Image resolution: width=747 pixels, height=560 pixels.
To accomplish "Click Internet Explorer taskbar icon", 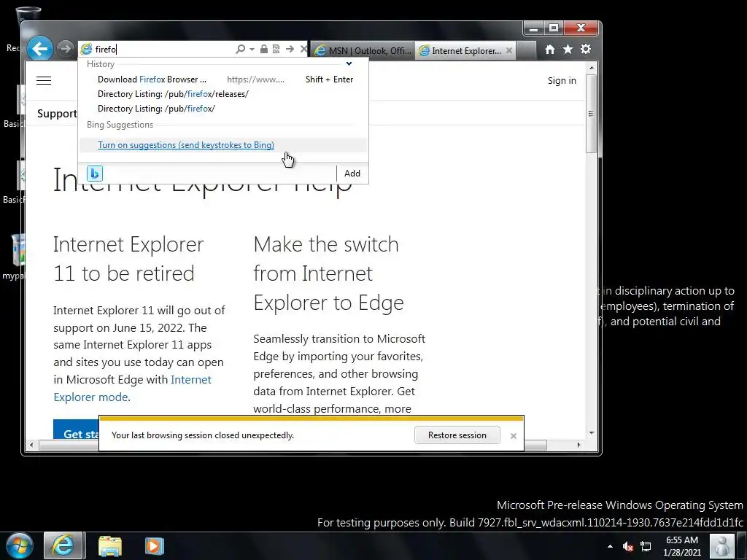I will 64,545.
